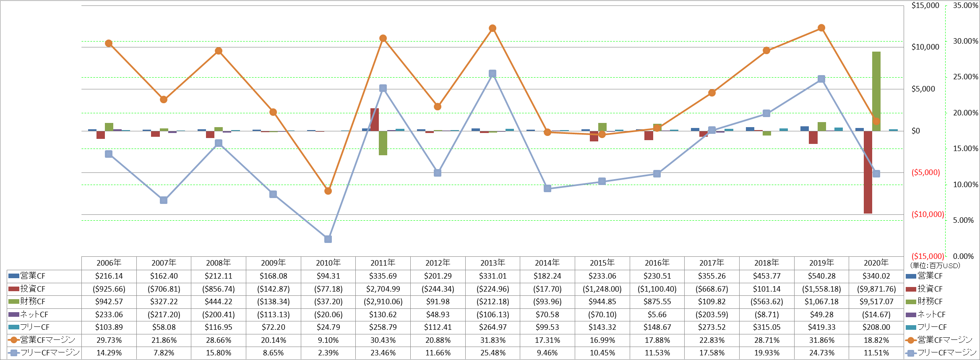
Task: Click the 20.00% secondary axis label
Action: click(x=965, y=113)
